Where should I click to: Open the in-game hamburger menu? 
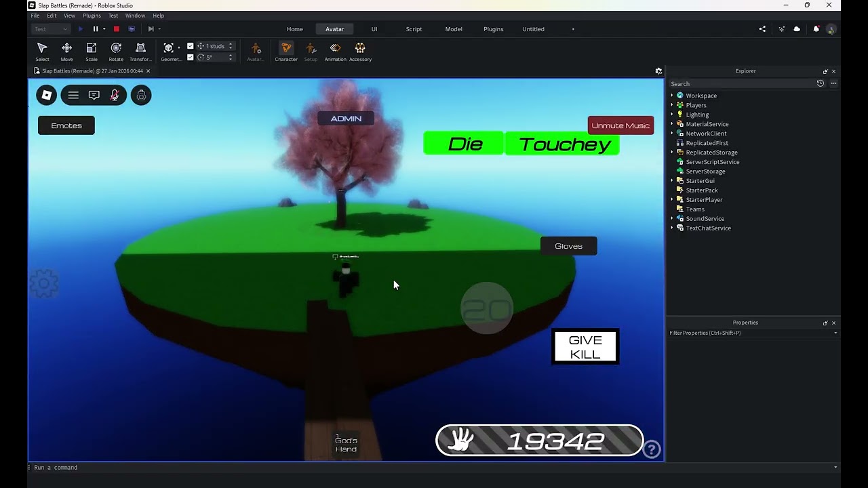coord(73,96)
